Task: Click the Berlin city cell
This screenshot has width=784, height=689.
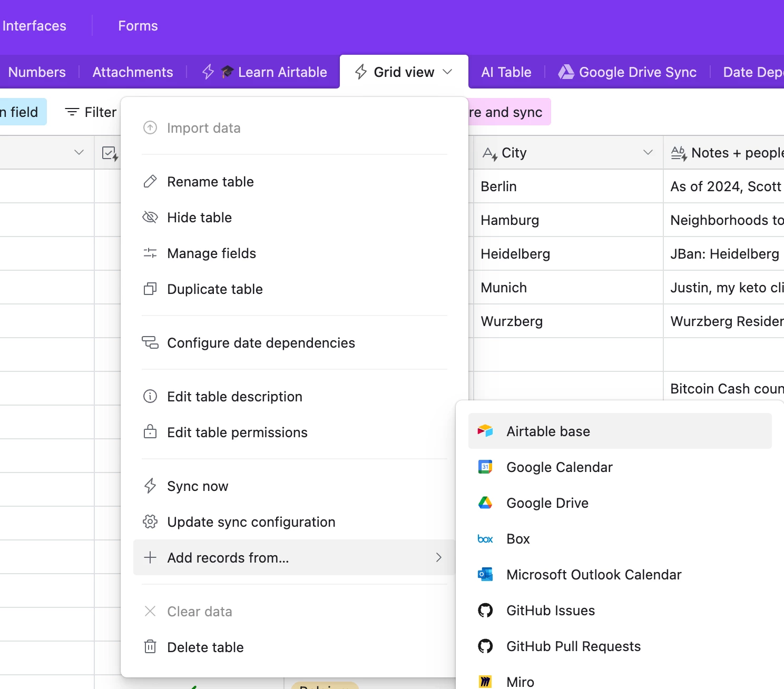Action: pyautogui.click(x=569, y=186)
